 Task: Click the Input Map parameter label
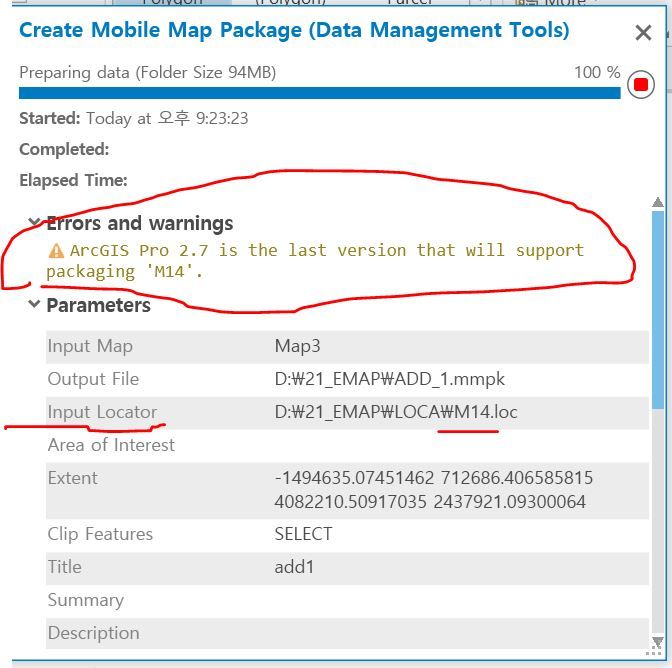(x=90, y=346)
